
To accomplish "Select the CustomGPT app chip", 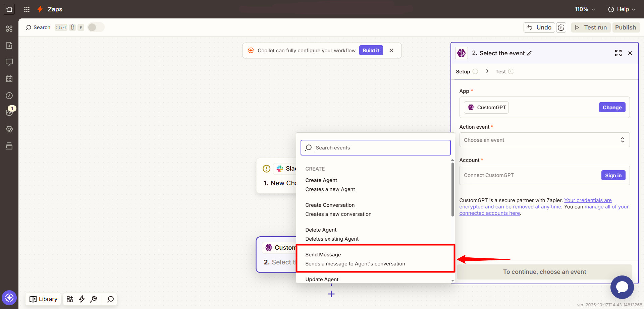I will click(x=486, y=108).
